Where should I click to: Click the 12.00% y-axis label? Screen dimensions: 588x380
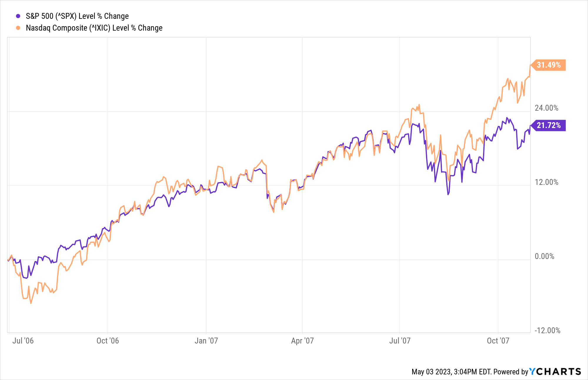click(546, 182)
